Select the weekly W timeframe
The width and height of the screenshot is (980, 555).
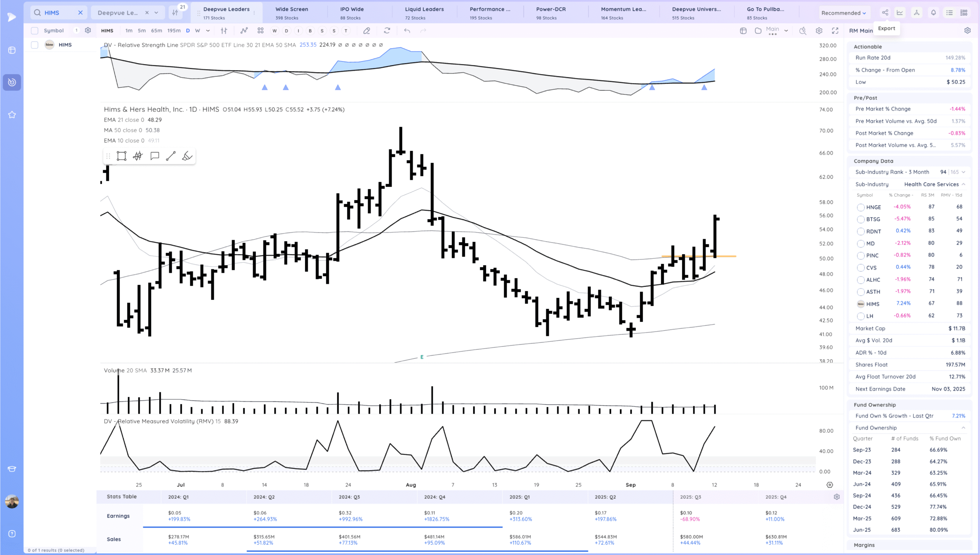coord(198,31)
